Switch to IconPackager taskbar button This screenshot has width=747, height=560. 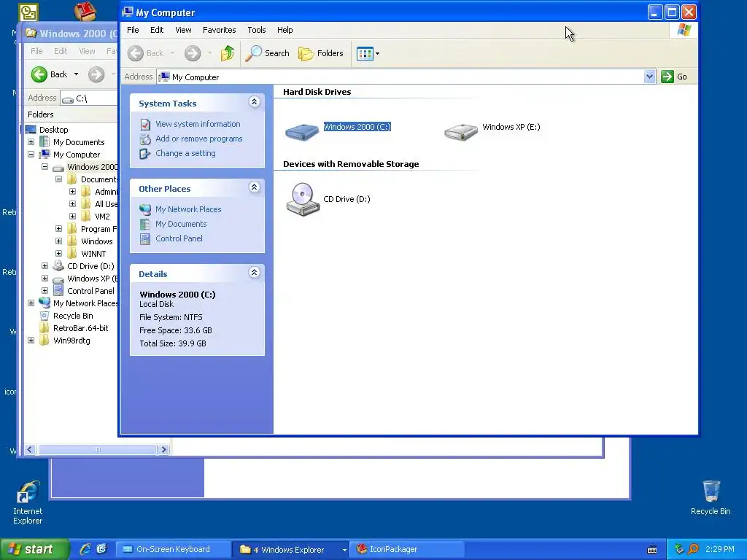[407, 549]
